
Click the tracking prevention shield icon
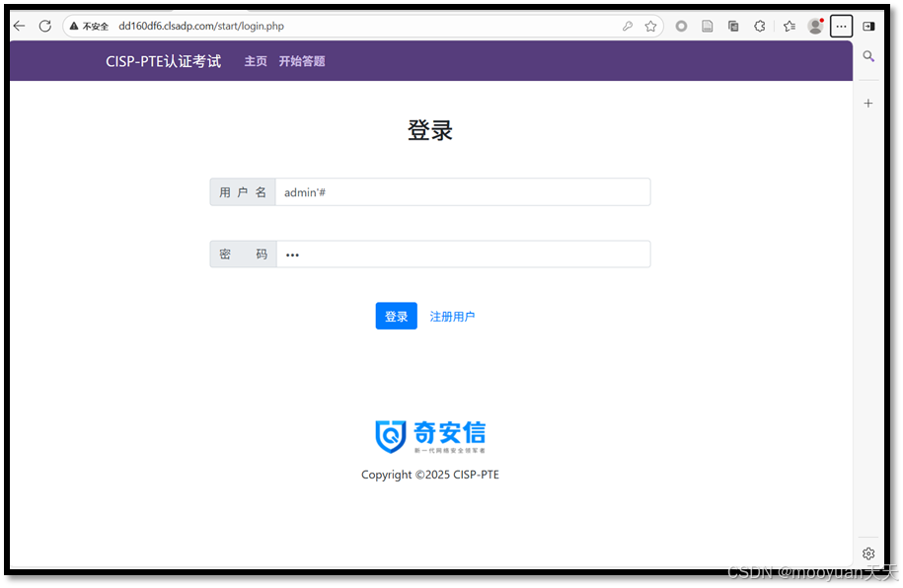(681, 26)
